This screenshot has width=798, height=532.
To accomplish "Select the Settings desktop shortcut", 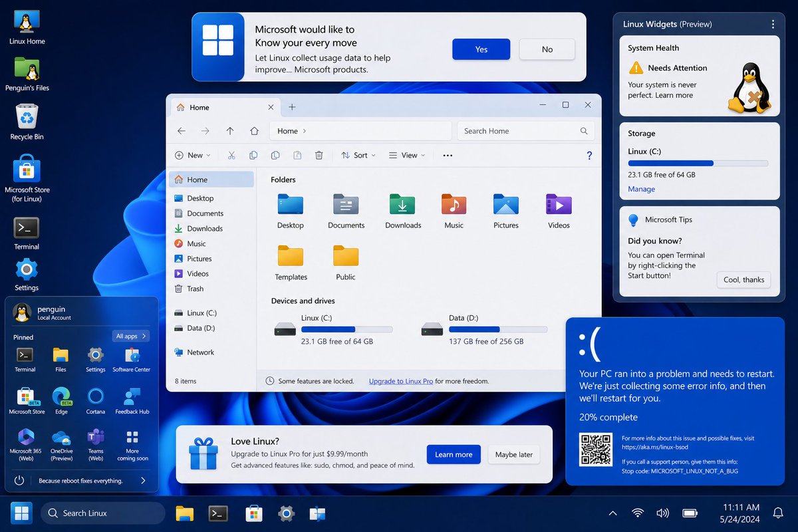I will pos(27,275).
